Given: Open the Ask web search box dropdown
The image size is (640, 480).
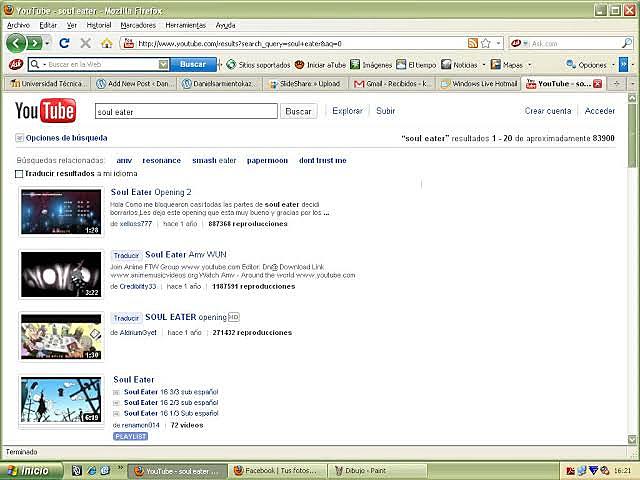Looking at the screenshot, I should click(163, 64).
